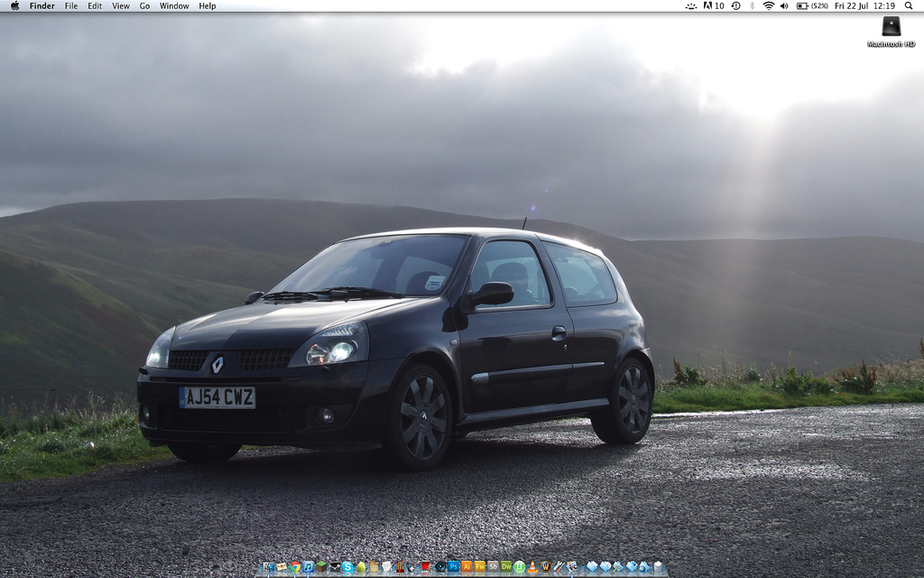Open Google Chrome from the Dock
This screenshot has width=924, height=578.
[x=294, y=567]
